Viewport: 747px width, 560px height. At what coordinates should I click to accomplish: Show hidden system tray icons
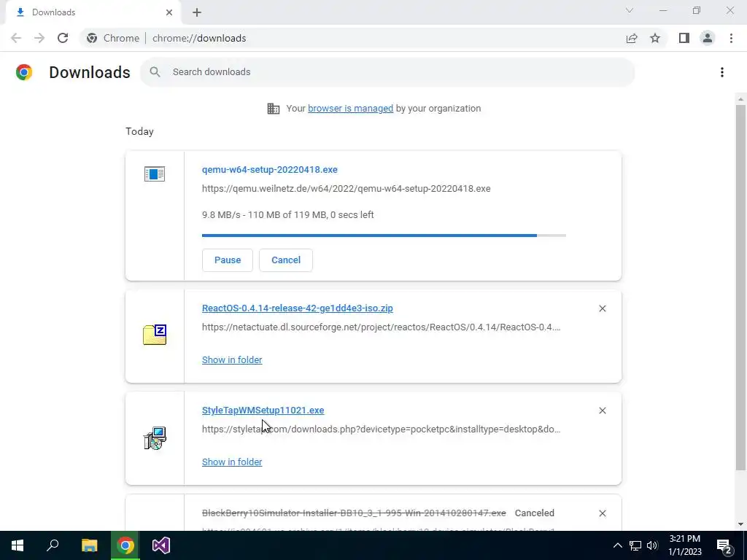click(617, 545)
